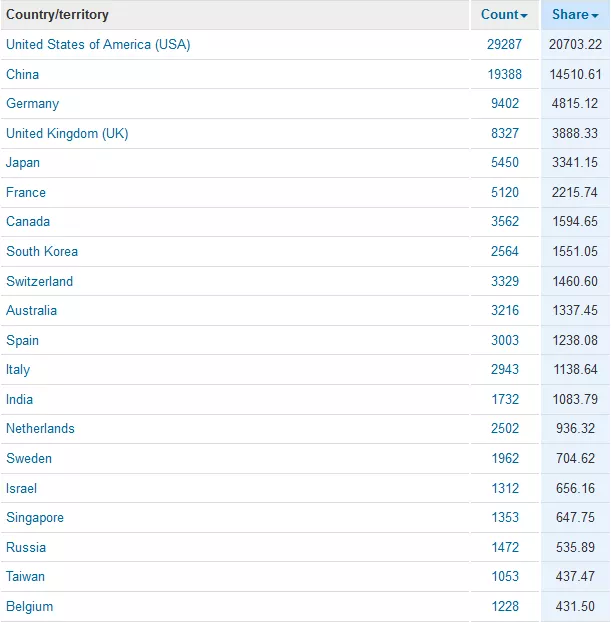Screen dimensions: 611x622
Task: Open the Singapore country link
Action: pyautogui.click(x=35, y=517)
